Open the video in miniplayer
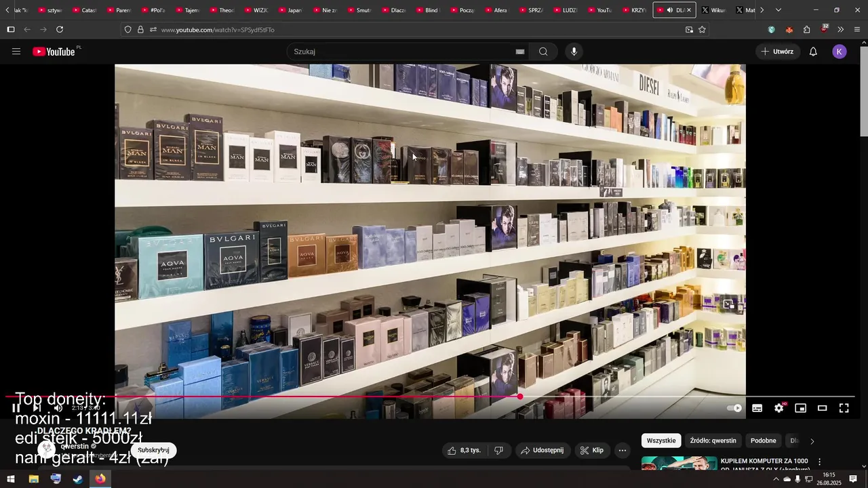The width and height of the screenshot is (868, 488). pos(801,408)
